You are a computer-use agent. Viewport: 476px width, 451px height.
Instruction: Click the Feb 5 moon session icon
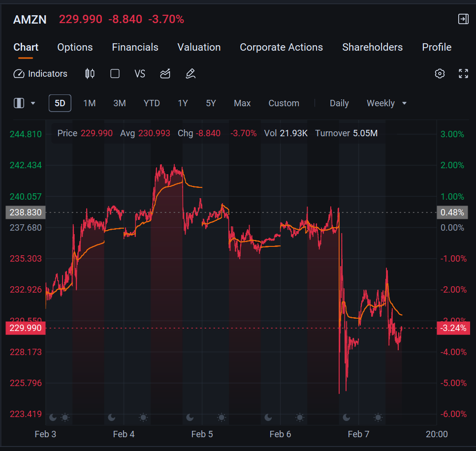point(190,418)
